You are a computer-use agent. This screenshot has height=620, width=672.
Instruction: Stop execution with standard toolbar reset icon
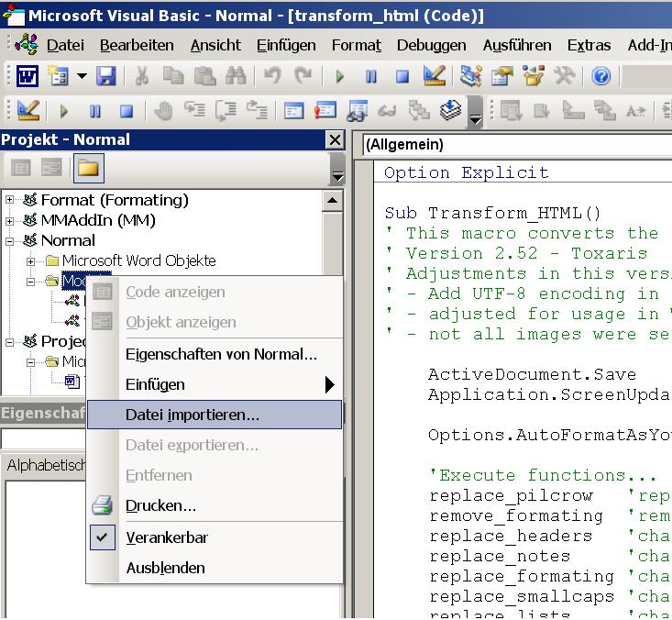click(402, 77)
